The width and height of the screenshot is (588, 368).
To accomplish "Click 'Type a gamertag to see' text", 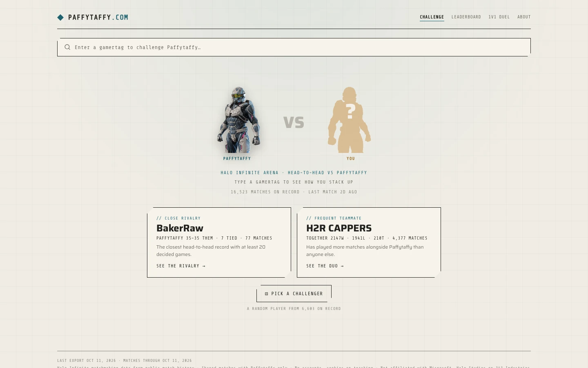I will [x=294, y=182].
